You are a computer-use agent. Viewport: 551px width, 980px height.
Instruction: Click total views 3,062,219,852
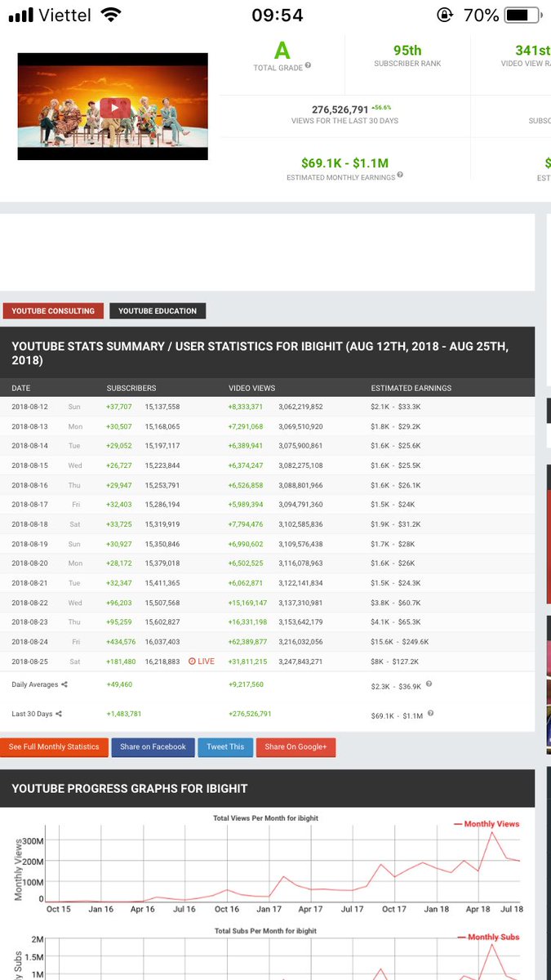(x=300, y=407)
